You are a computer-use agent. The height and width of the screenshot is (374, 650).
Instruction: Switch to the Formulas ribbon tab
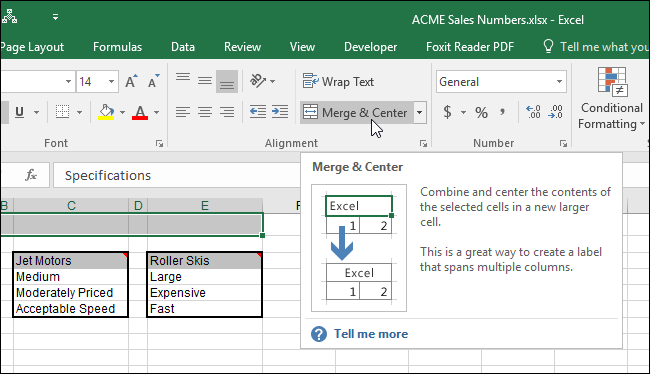point(117,47)
